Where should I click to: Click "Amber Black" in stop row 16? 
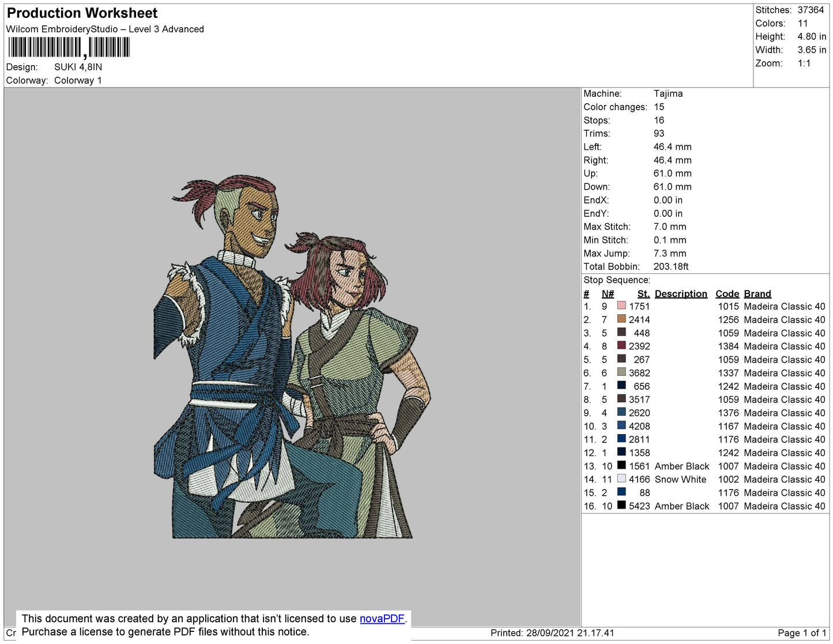[x=682, y=506]
